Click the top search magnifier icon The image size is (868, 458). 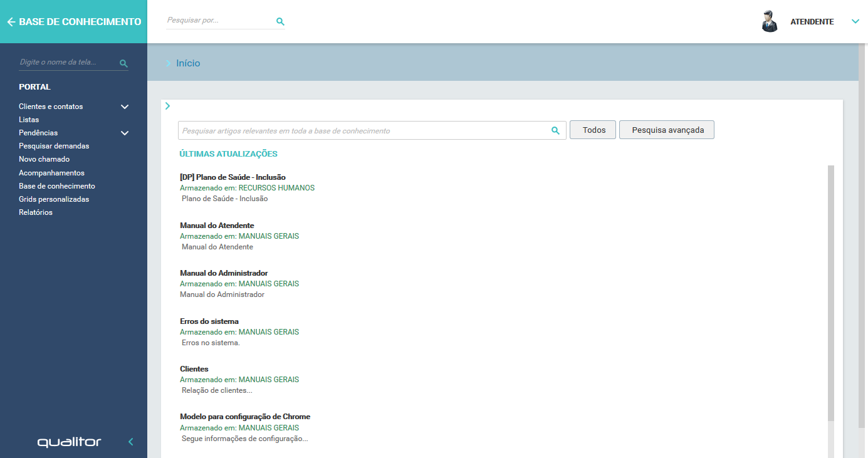tap(280, 21)
